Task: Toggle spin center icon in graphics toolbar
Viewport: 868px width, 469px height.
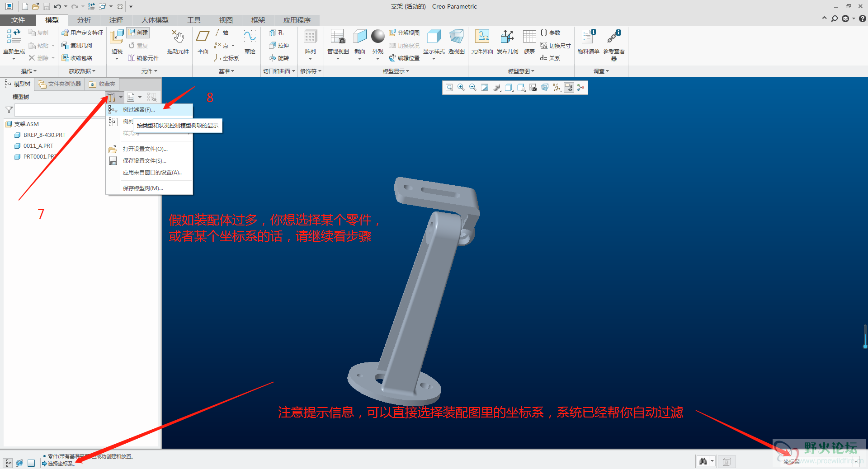Action: pos(580,87)
